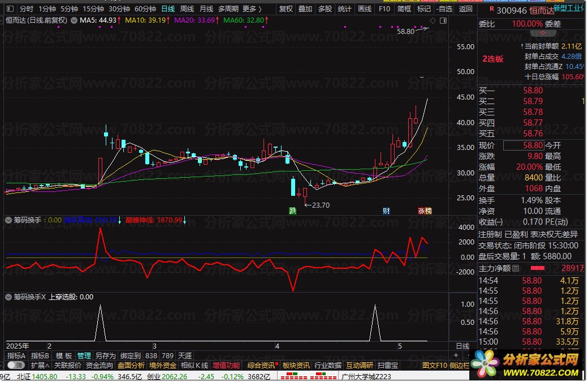The width and height of the screenshot is (588, 382).
Task: Select the 日线 period tab
Action: [x=168, y=8]
